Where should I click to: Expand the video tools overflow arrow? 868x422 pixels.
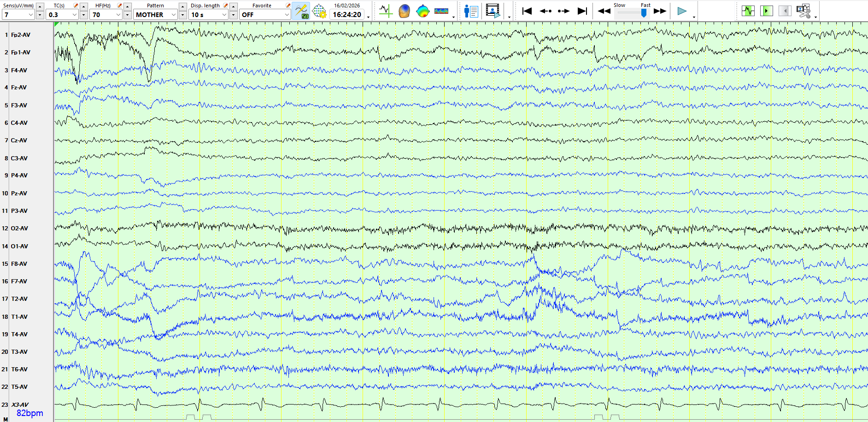(x=509, y=17)
